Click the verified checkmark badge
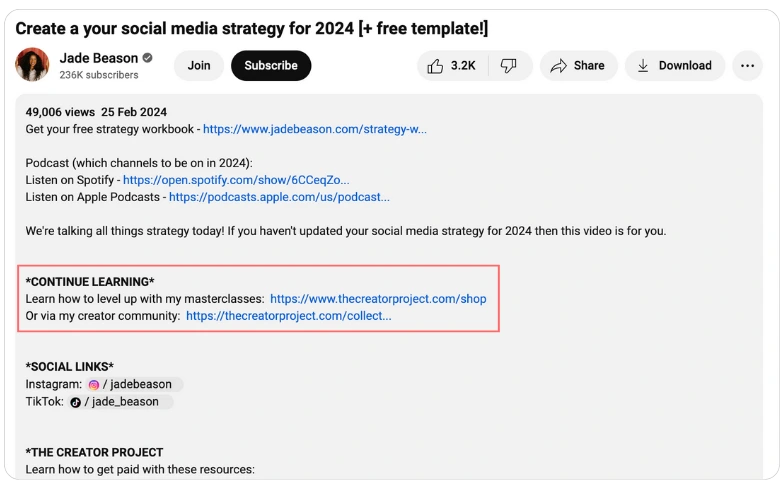784x489 pixels. tap(148, 58)
